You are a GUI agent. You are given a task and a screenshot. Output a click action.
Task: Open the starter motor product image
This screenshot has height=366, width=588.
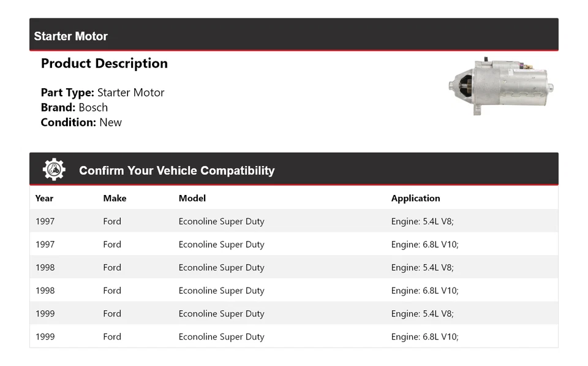tap(500, 87)
